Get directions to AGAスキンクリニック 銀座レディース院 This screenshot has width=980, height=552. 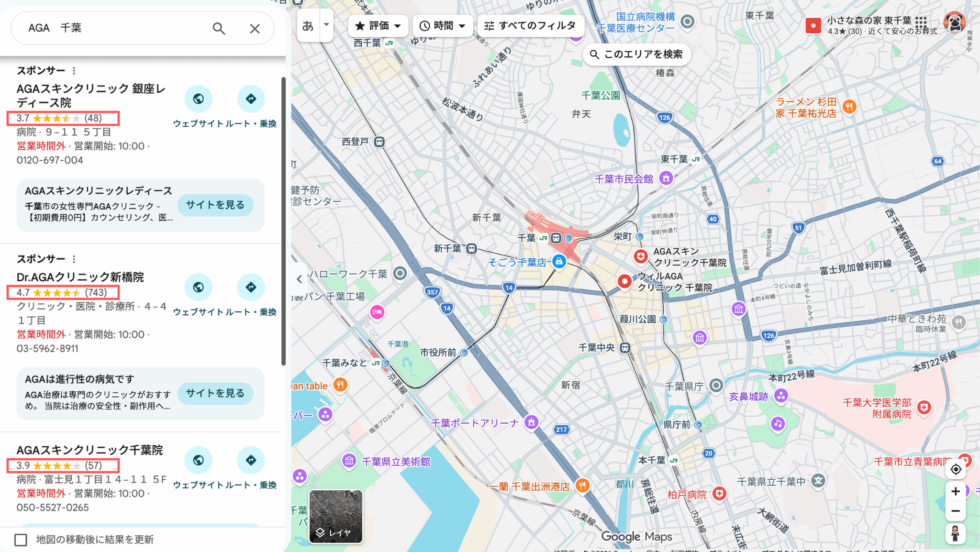tap(251, 99)
